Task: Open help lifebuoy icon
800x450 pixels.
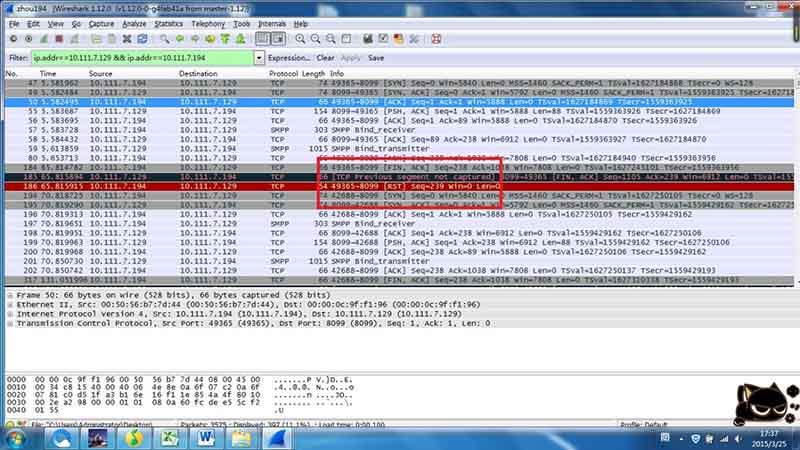Action: [x=436, y=39]
